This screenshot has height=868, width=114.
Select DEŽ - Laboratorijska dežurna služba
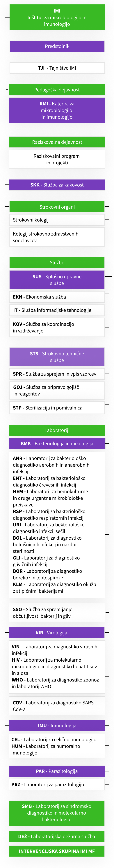[57, 836]
